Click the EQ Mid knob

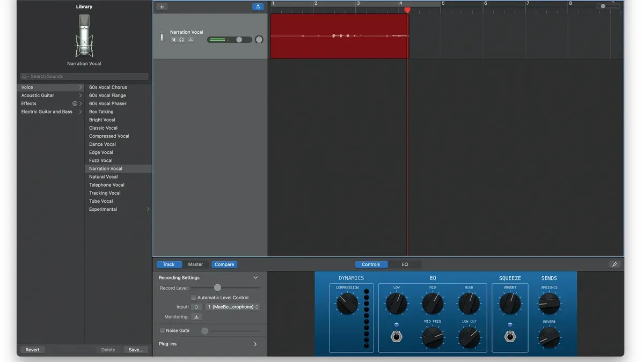(433, 304)
